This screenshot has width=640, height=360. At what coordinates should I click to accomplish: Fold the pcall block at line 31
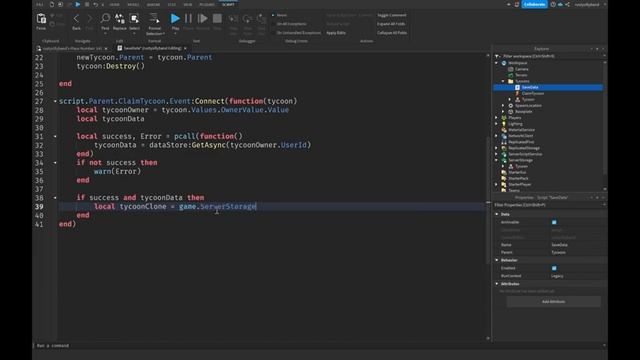(55, 136)
